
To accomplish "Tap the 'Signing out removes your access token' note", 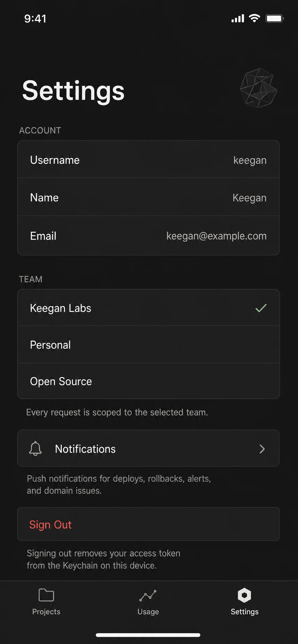I will tap(103, 559).
